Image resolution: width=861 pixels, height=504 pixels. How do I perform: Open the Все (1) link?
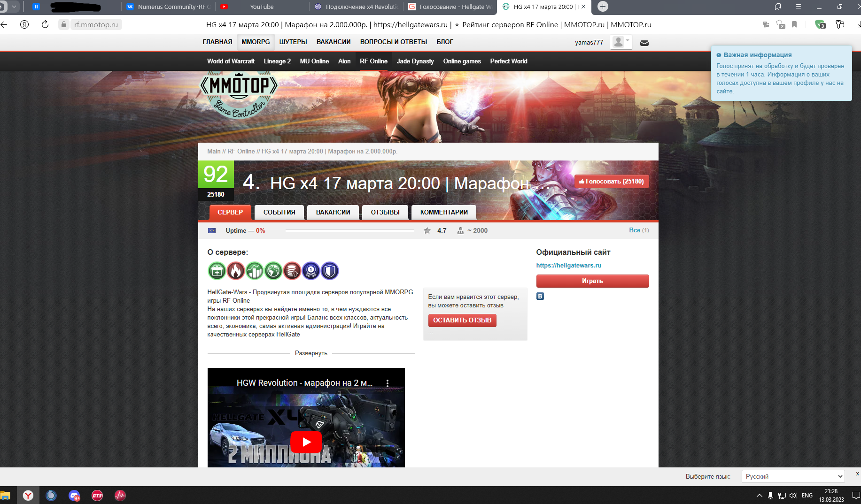tap(639, 230)
